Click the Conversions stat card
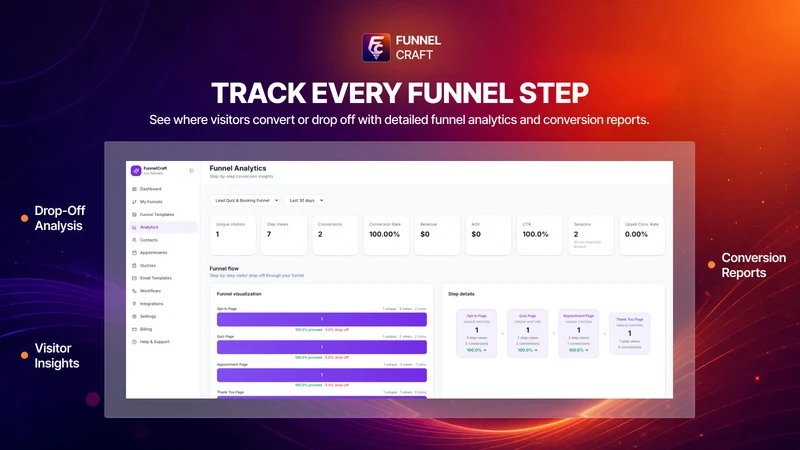Screen dimensions: 800x450 point(335,235)
